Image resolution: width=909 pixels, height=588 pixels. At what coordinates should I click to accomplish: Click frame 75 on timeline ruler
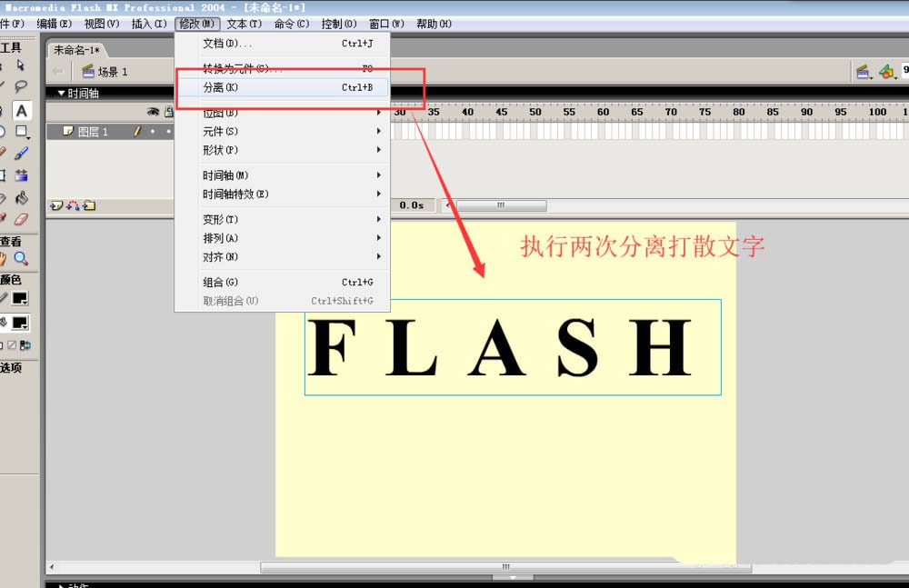704,112
